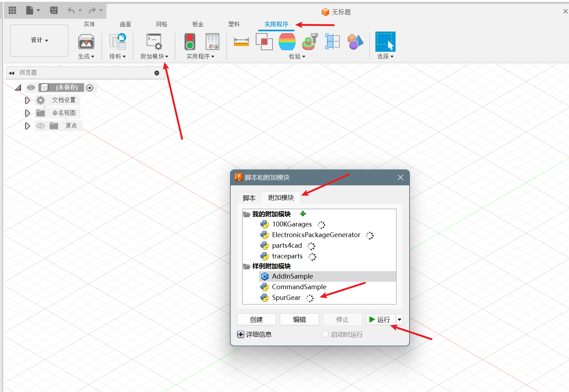Select the Section analysis tool icon
The width and height of the screenshot is (569, 392).
332,42
